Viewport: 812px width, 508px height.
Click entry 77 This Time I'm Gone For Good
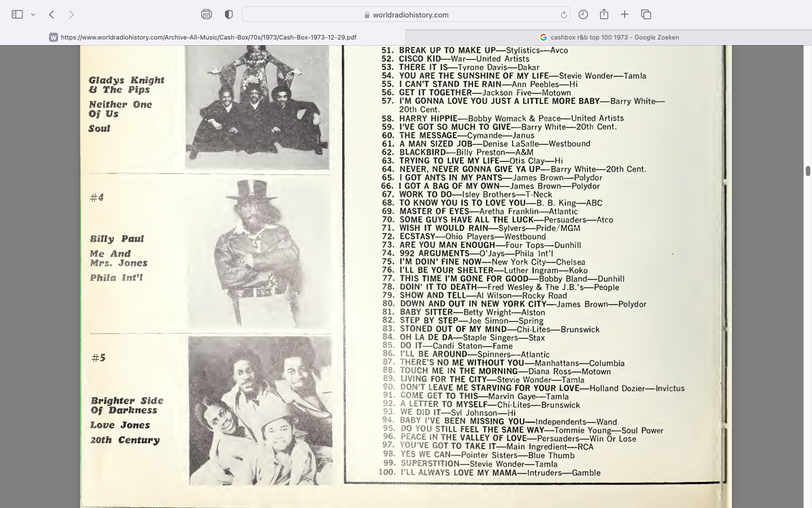click(x=503, y=279)
